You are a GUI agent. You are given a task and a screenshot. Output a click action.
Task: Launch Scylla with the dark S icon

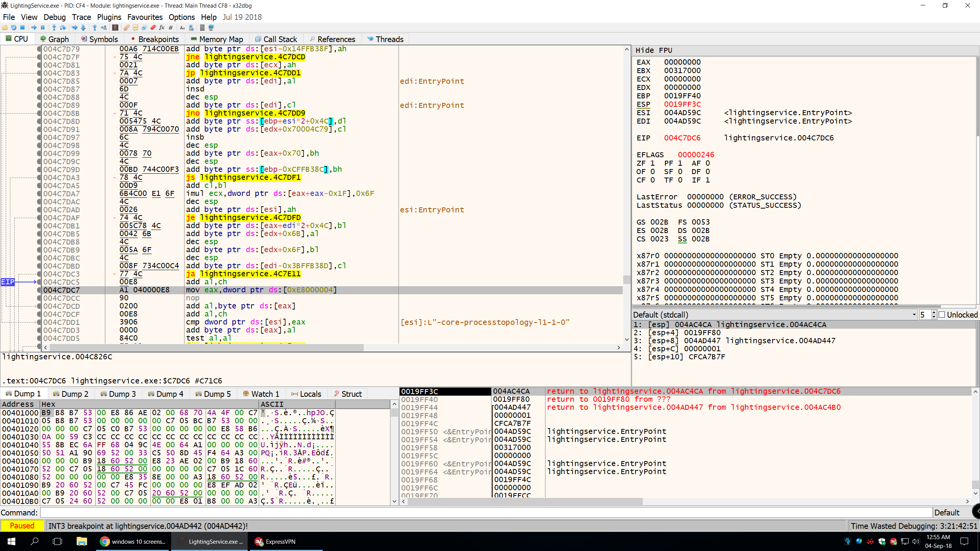click(x=114, y=27)
